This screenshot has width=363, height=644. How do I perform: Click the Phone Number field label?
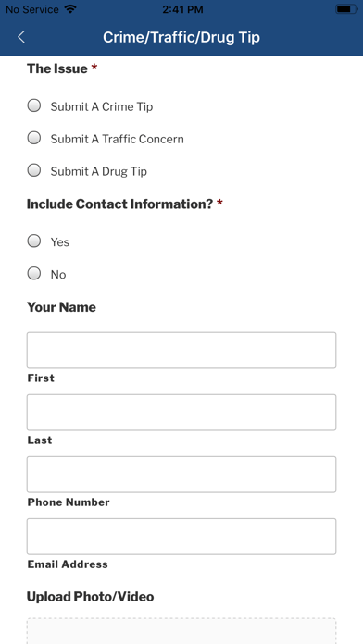69,502
